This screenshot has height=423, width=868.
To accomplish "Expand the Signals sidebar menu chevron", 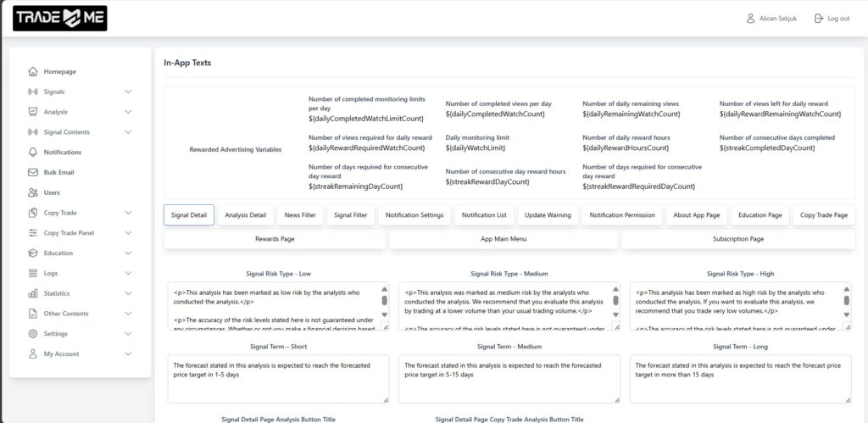I will pos(128,92).
